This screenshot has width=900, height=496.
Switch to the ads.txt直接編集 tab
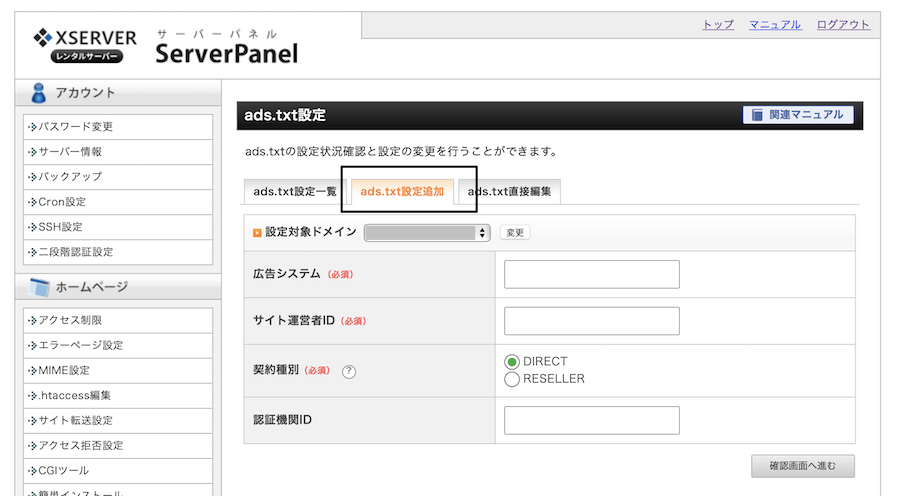point(510,192)
